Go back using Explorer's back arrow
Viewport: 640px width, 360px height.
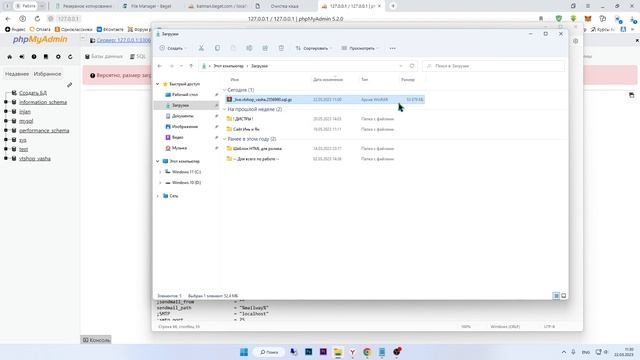pyautogui.click(x=160, y=66)
